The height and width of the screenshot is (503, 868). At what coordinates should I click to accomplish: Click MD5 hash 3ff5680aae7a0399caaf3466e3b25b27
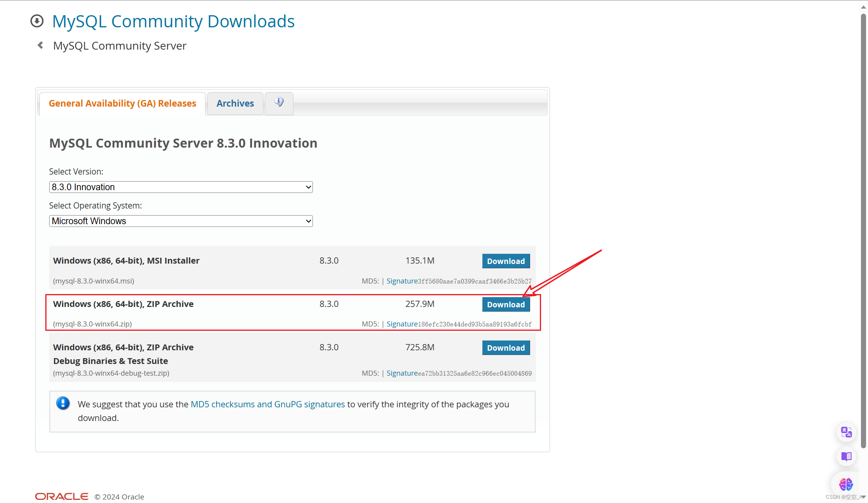point(475,281)
